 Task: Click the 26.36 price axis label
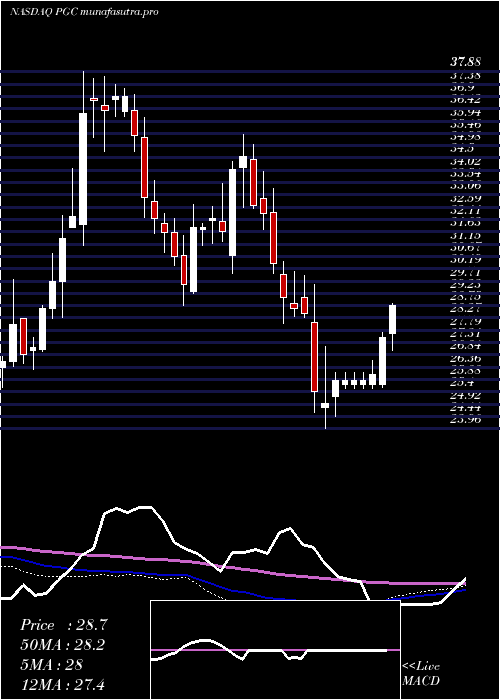click(x=465, y=358)
